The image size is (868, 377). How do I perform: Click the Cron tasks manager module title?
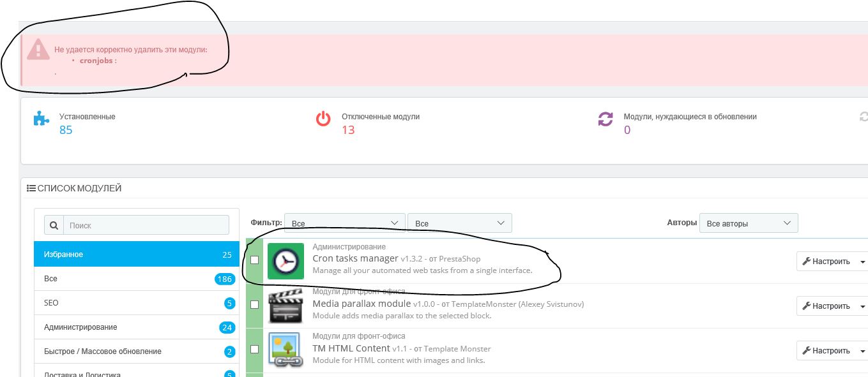(x=355, y=258)
